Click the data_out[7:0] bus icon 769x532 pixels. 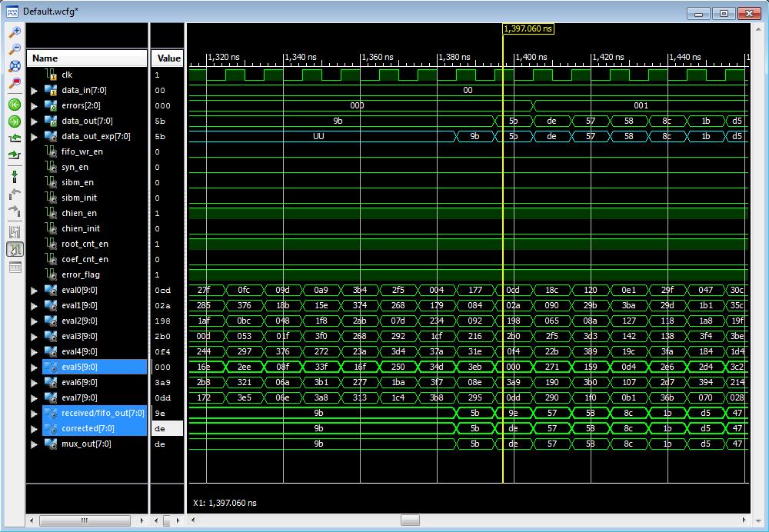tap(51, 121)
